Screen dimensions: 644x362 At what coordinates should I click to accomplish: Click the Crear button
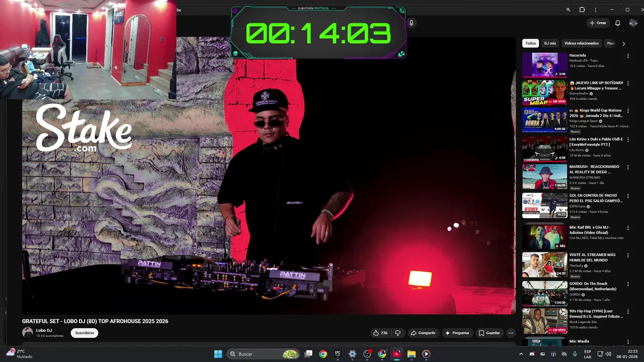(x=598, y=23)
